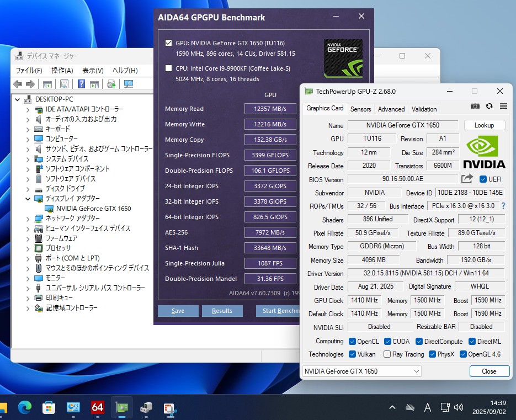Image resolution: width=516 pixels, height=420 pixels.
Task: Expand the ネットワーク アダプター node
Action: [28, 219]
